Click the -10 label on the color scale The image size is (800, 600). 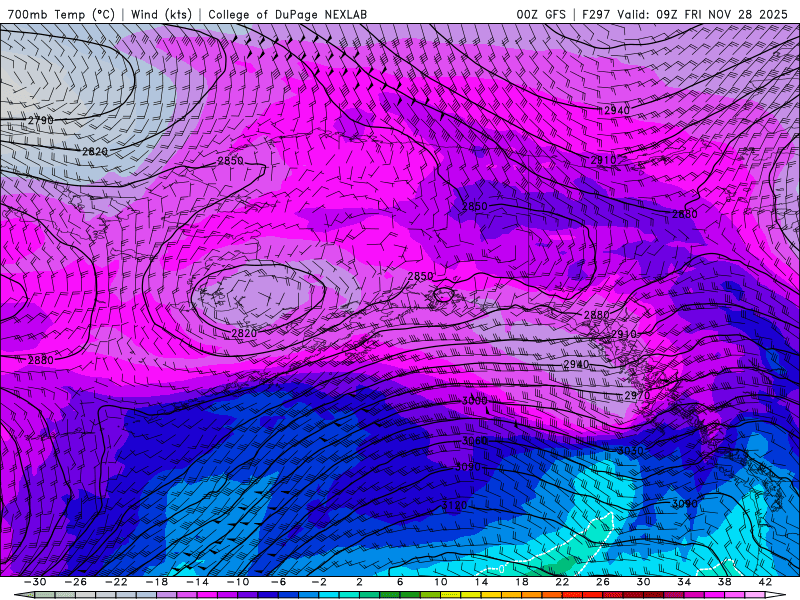[238, 582]
